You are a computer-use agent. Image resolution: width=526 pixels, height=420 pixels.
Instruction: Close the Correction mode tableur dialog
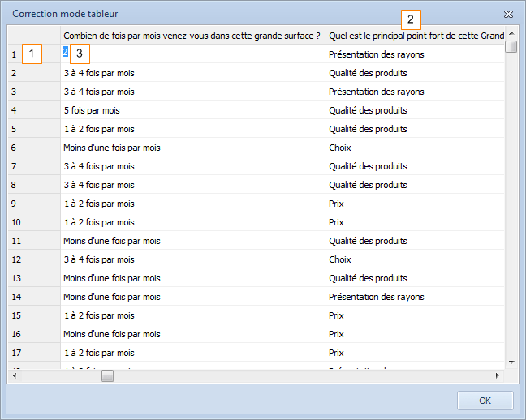[508, 14]
